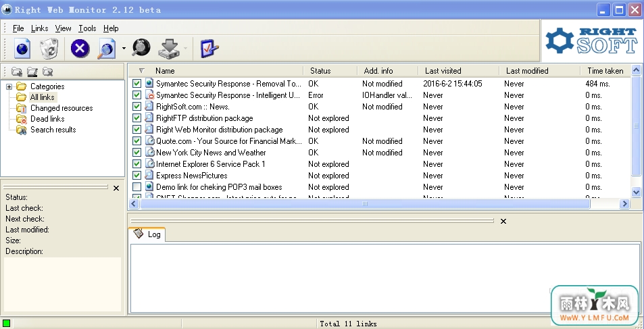The height and width of the screenshot is (329, 644).
Task: Click horizontal scrollbar left arrow
Action: (134, 203)
